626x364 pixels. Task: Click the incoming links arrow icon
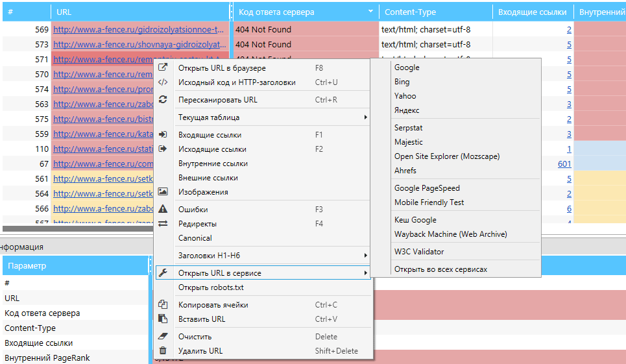163,135
